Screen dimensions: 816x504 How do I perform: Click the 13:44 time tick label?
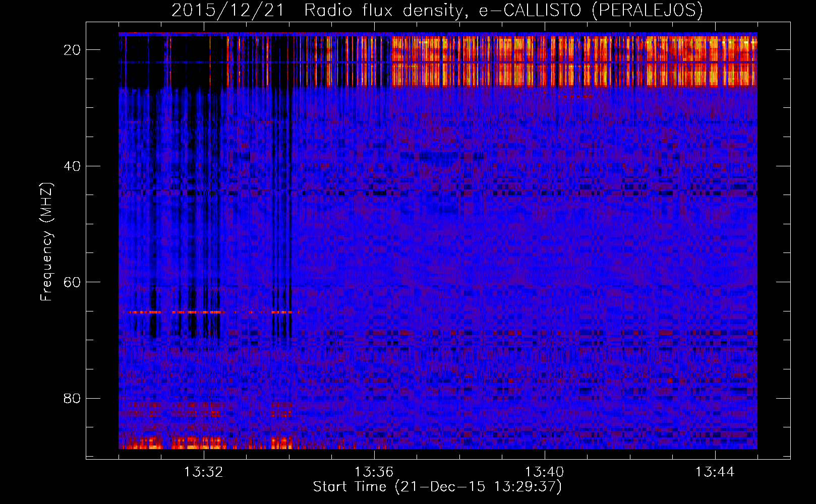(x=715, y=472)
